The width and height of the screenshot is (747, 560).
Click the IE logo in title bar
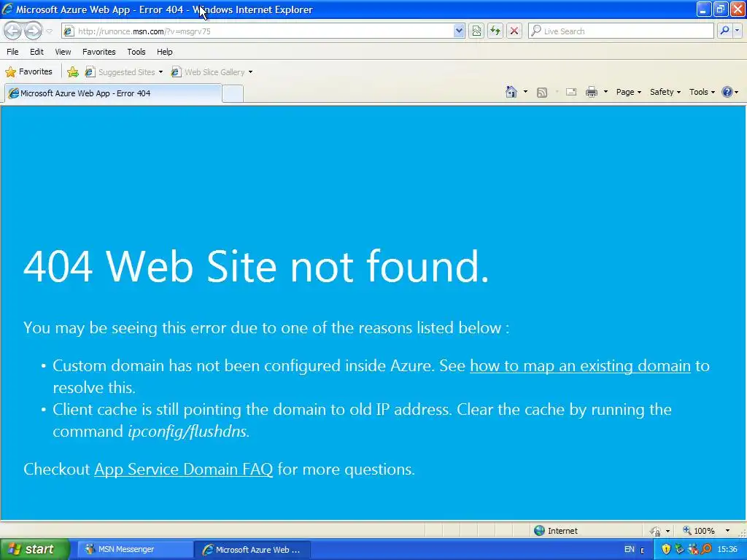click(x=7, y=9)
